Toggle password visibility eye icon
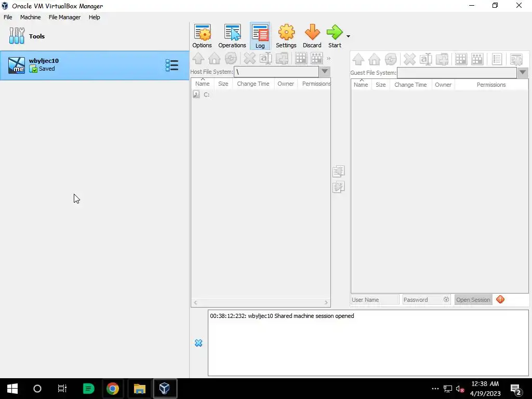This screenshot has height=399, width=532. tap(446, 300)
